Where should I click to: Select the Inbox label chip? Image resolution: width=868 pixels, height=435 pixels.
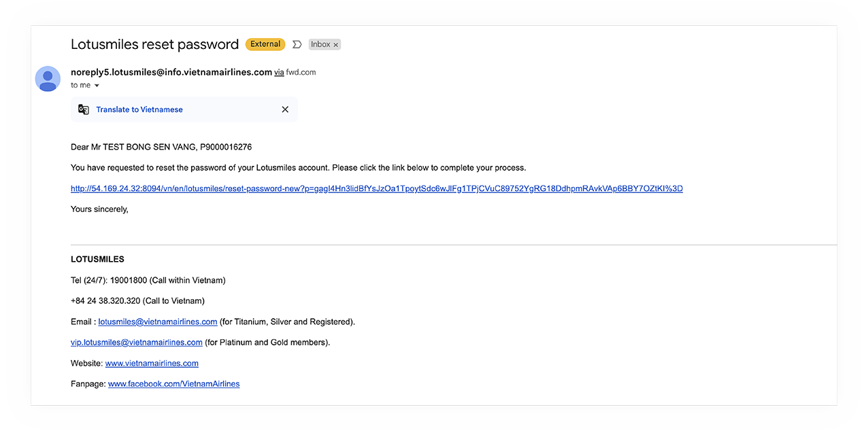pos(320,44)
